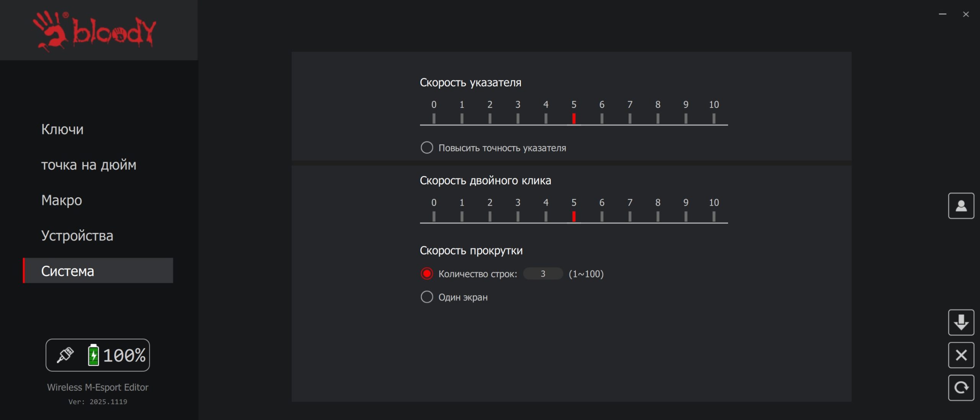Select Количество строк scroll option
The image size is (980, 420).
(427, 274)
